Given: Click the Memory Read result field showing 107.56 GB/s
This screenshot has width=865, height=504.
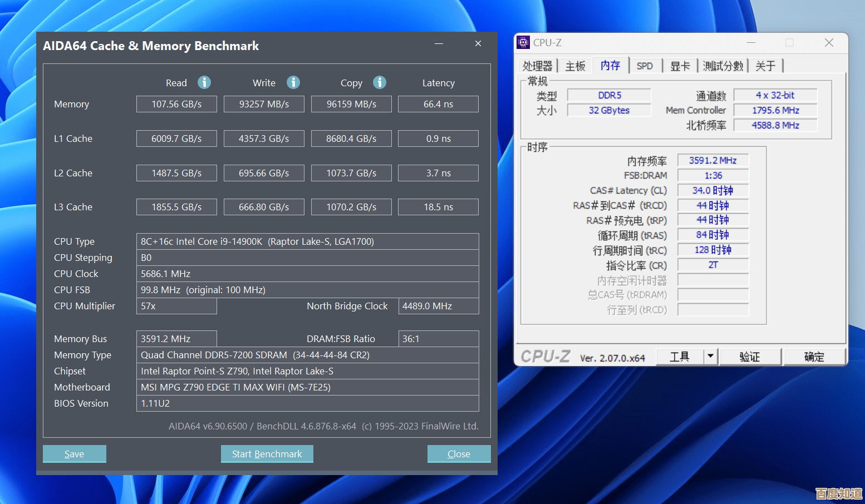Looking at the screenshot, I should [x=176, y=103].
